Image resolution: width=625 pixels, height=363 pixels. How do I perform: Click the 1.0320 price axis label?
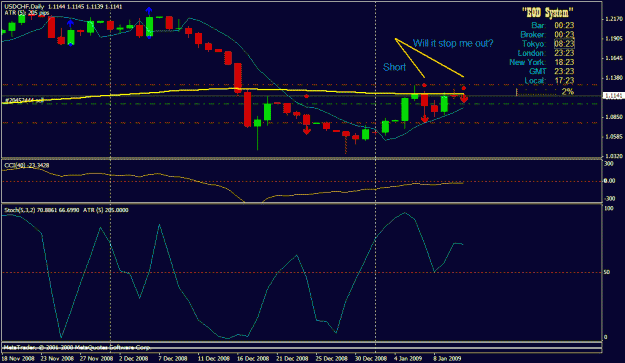click(614, 156)
